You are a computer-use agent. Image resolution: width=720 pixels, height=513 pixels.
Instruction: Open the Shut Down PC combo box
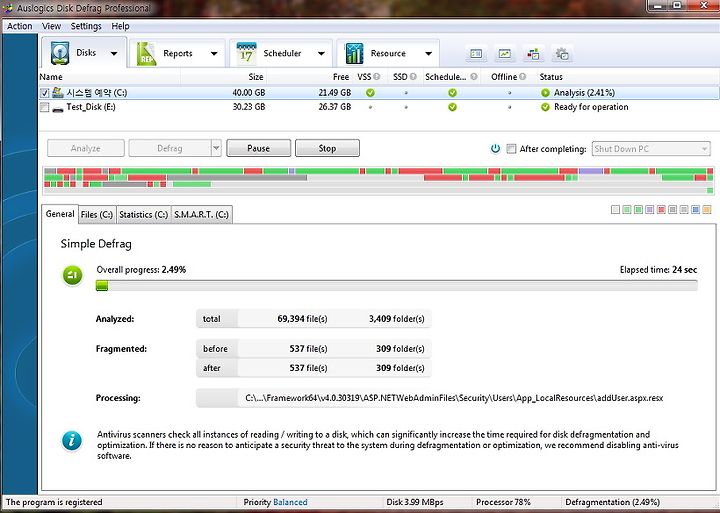click(651, 149)
